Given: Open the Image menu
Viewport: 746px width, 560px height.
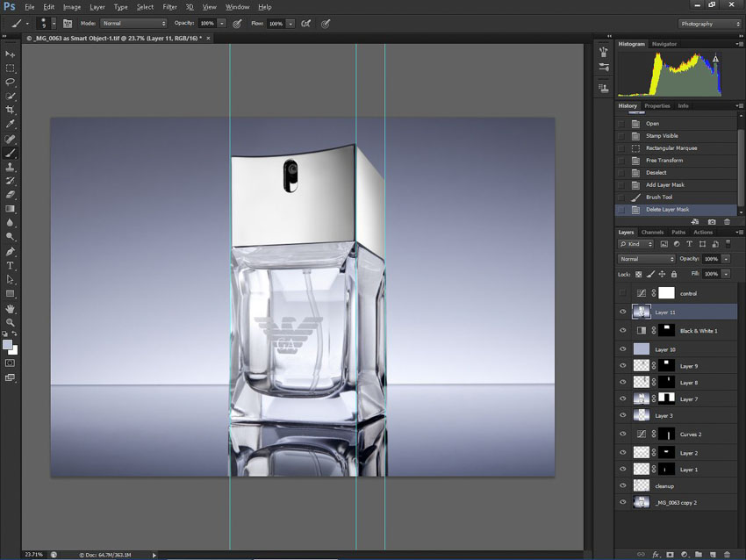Looking at the screenshot, I should 72,7.
